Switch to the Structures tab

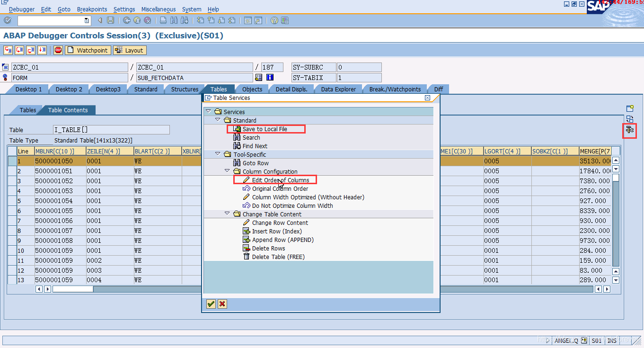click(185, 89)
